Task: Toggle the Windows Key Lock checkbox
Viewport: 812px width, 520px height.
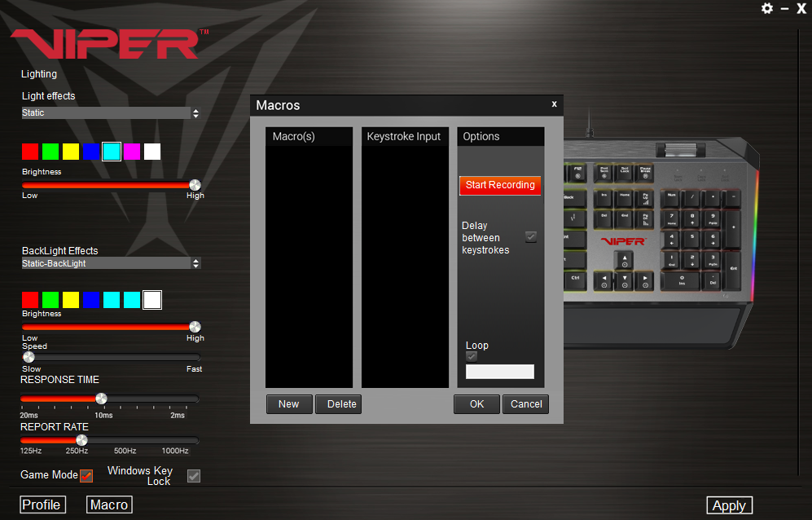Action: [194, 476]
